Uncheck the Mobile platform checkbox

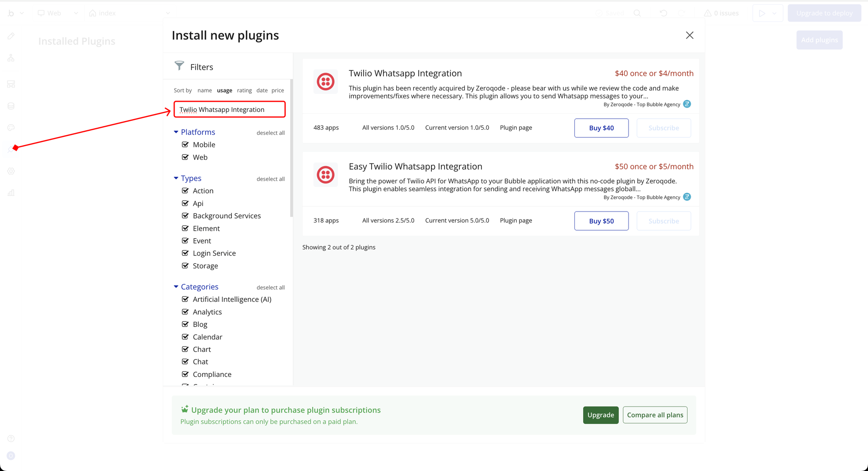point(185,145)
